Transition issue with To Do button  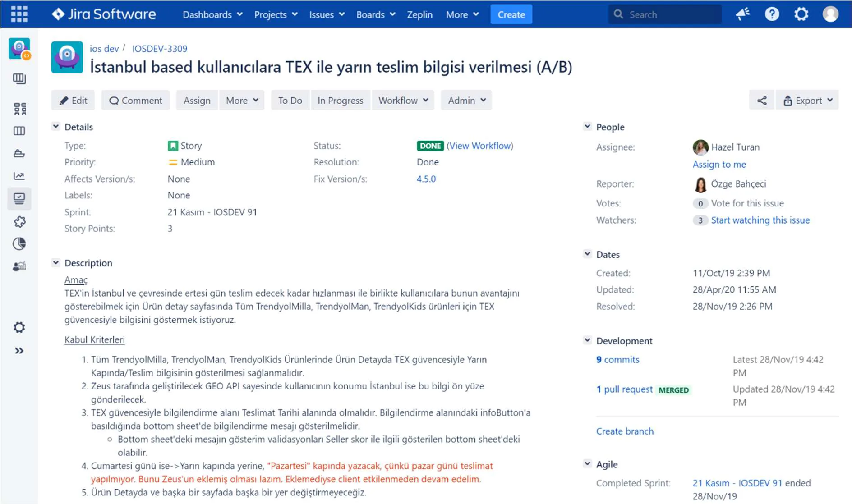pyautogui.click(x=290, y=101)
